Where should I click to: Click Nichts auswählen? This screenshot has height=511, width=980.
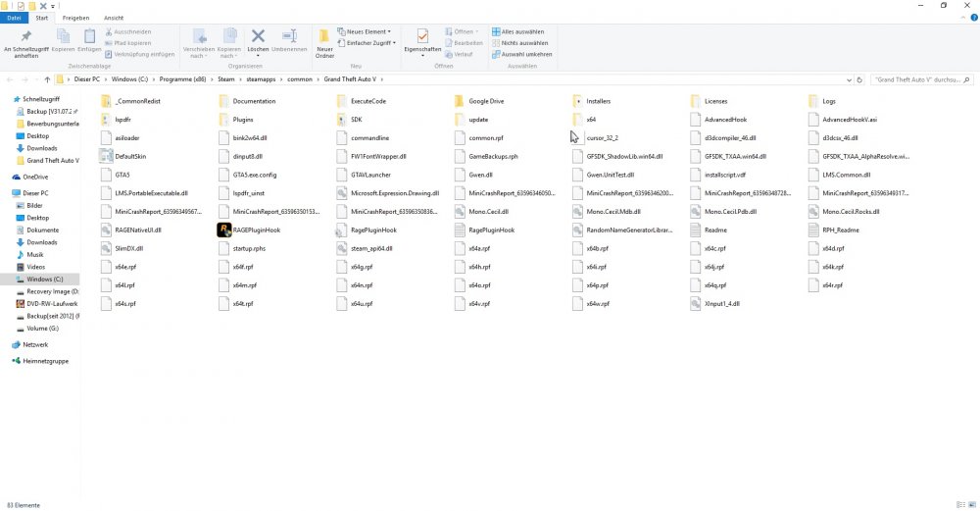[x=520, y=43]
